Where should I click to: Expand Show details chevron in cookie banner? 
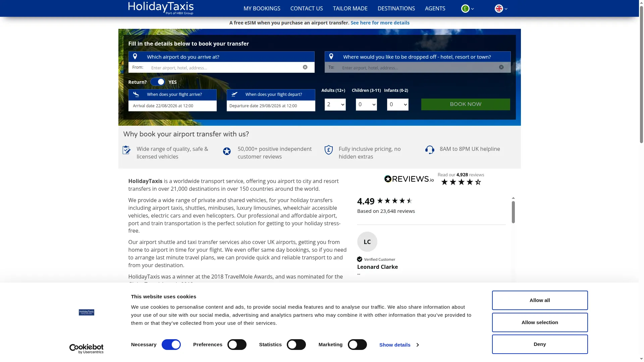(418, 345)
